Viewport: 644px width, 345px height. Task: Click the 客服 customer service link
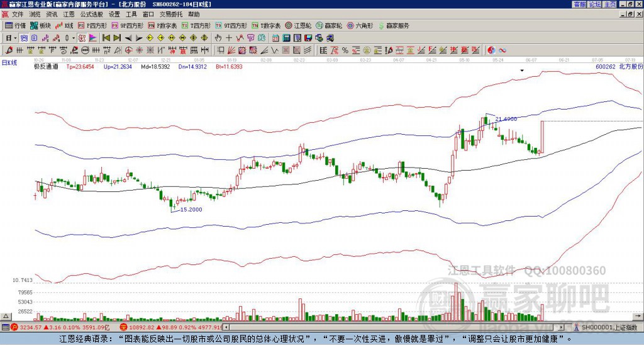pos(579,4)
